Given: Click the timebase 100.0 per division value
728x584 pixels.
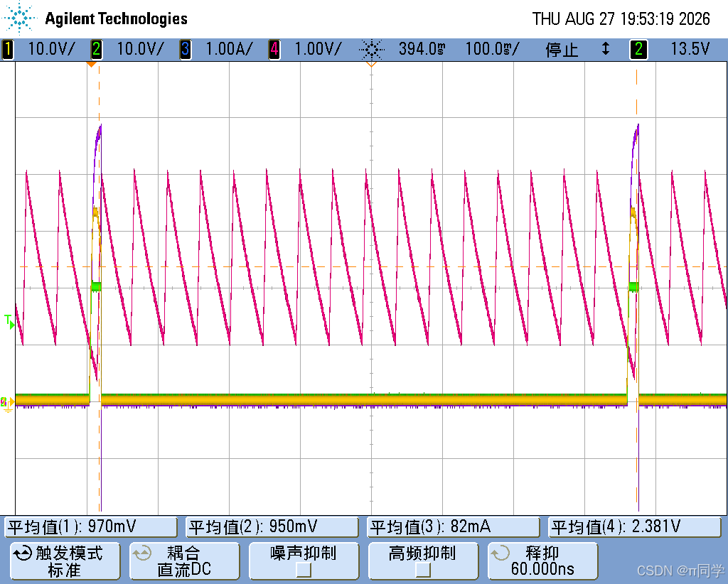Looking at the screenshot, I should (493, 49).
